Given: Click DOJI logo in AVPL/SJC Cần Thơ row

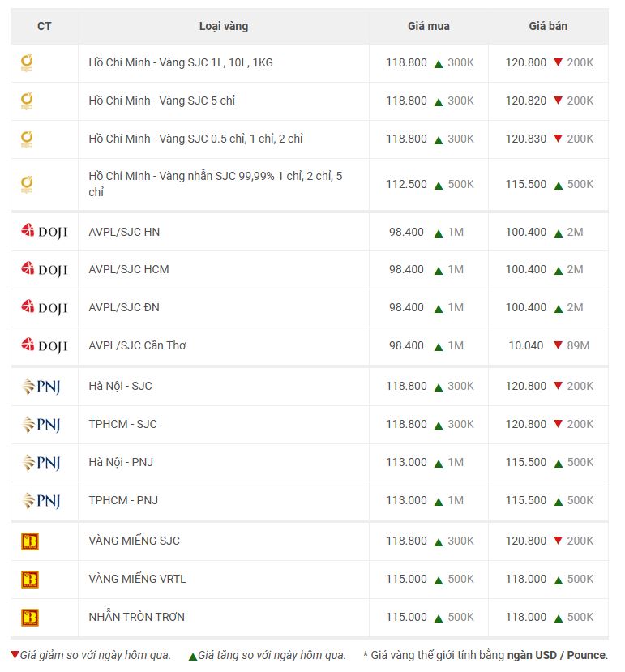Looking at the screenshot, I should 45,345.
